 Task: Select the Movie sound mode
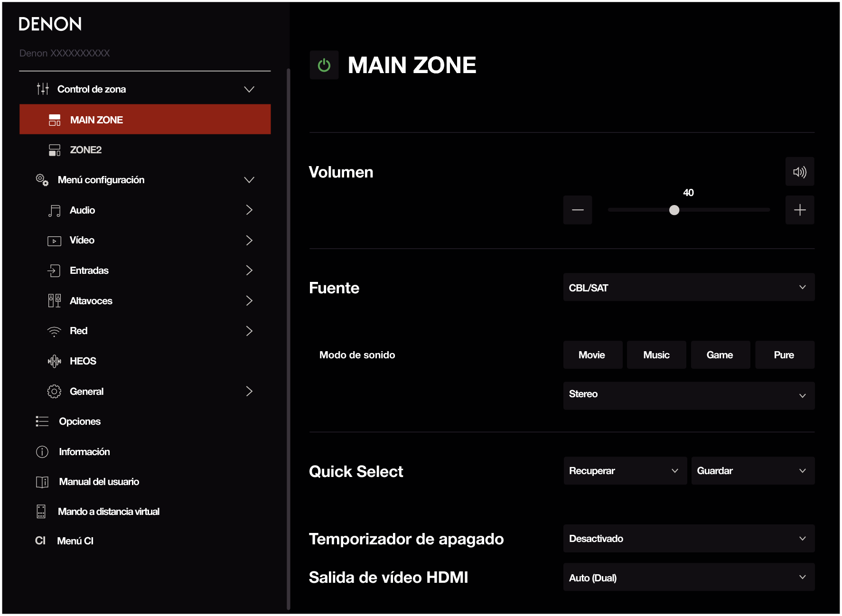pos(592,355)
